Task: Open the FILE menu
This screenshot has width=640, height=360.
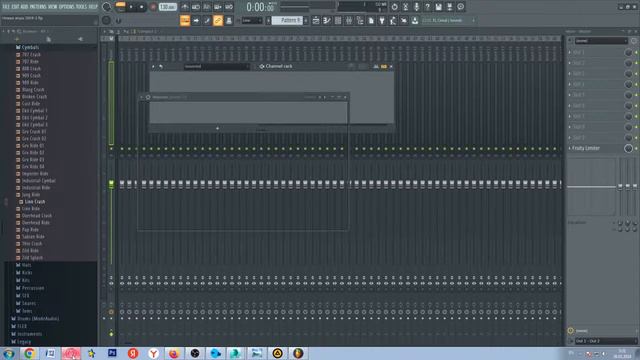Action: coord(6,7)
